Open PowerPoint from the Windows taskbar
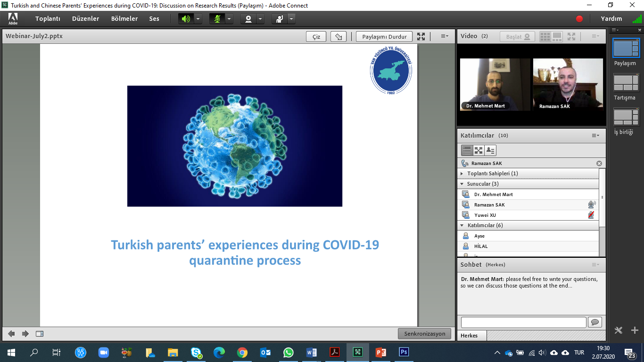 click(x=381, y=352)
